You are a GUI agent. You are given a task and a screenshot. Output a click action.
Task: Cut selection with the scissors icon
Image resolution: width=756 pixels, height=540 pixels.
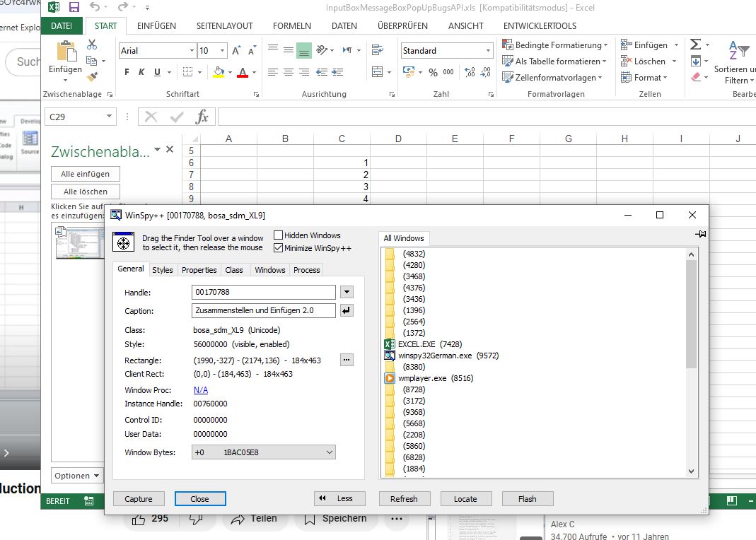[x=92, y=45]
